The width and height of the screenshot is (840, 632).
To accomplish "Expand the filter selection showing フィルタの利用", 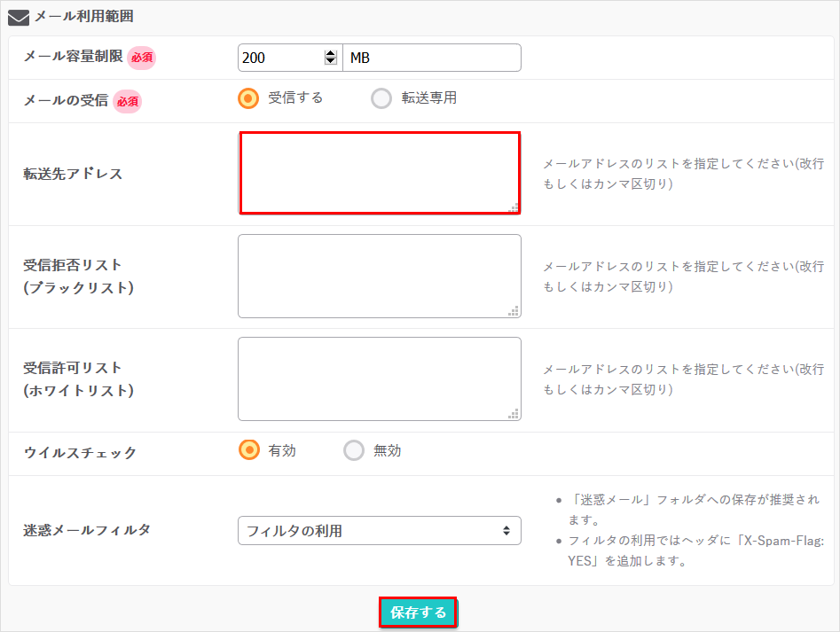I will click(380, 530).
